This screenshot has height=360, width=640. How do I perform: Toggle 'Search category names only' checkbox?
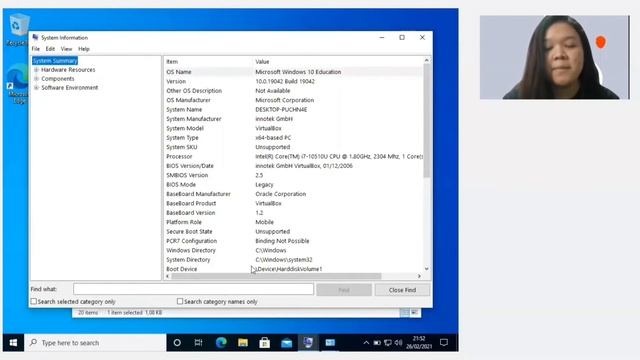[180, 301]
